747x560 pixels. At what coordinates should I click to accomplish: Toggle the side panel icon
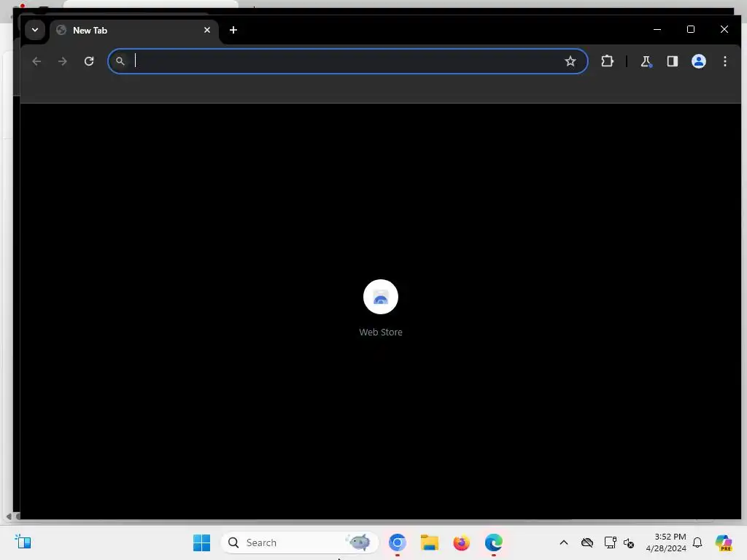pyautogui.click(x=672, y=61)
